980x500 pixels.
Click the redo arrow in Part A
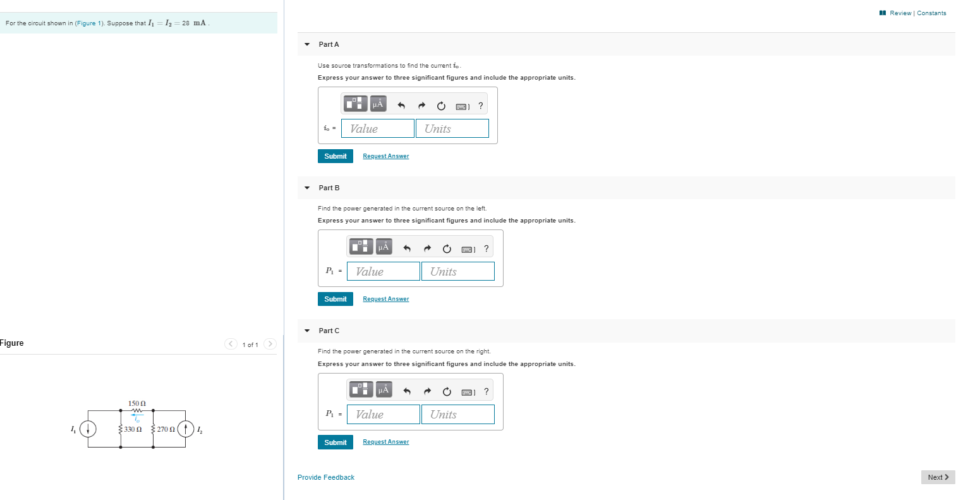click(x=421, y=106)
